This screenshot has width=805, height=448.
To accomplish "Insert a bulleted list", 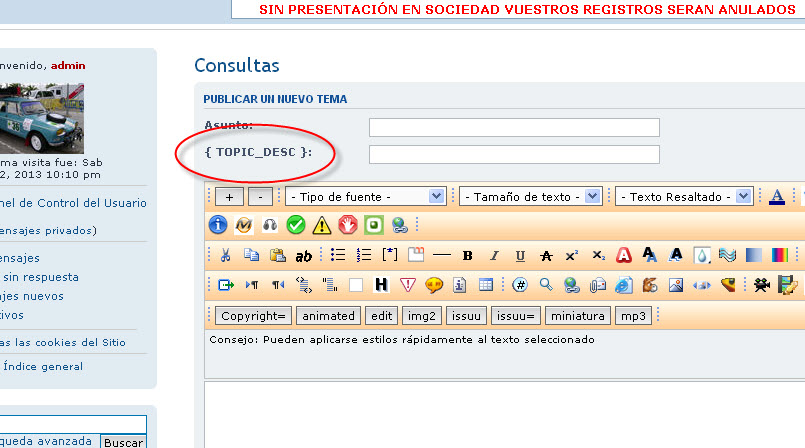I will click(x=338, y=255).
